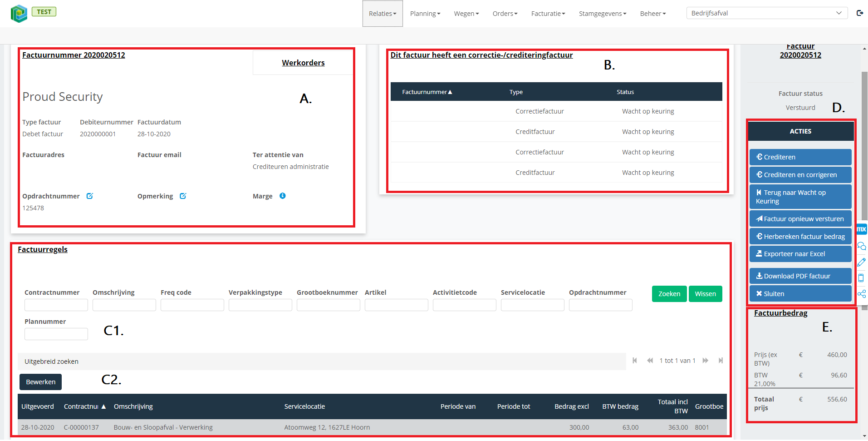Click the Opdrachtnummer search field
868x441 pixels.
tap(601, 305)
